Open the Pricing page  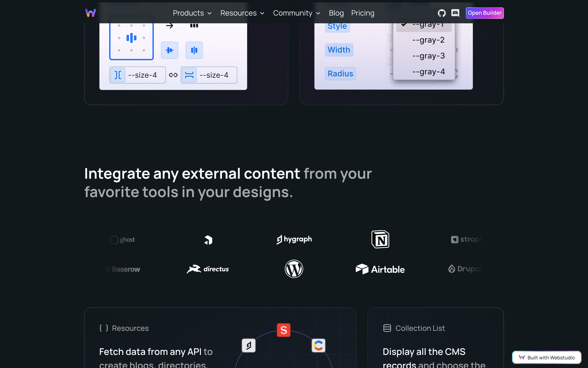[363, 13]
